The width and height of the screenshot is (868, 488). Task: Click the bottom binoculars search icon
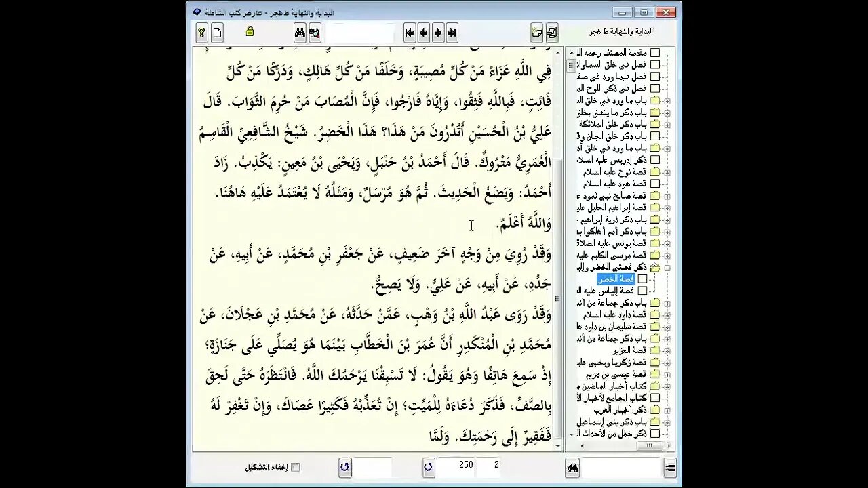pos(572,467)
